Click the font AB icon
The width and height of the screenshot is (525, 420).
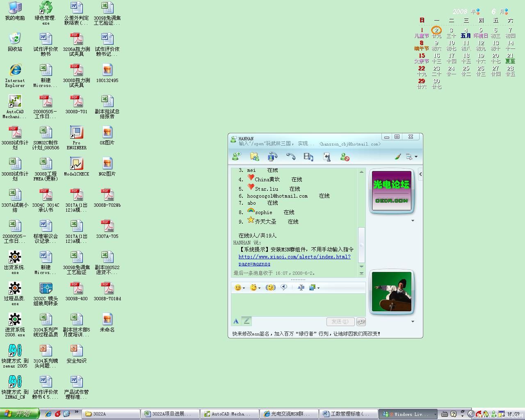point(301,288)
